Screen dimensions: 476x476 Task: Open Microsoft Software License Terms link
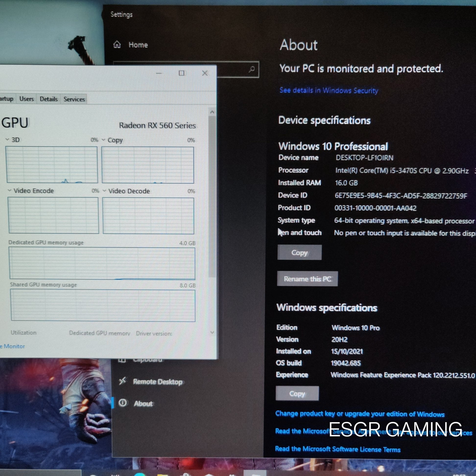[338, 449]
